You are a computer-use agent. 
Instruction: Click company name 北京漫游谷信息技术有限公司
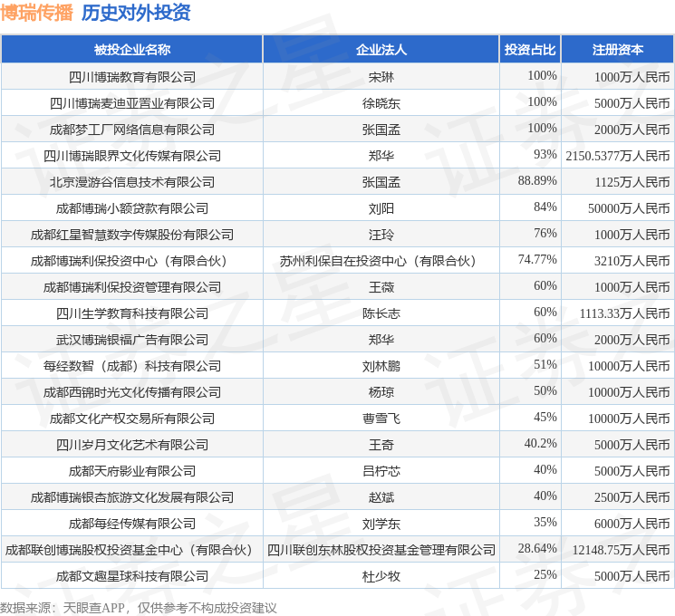click(x=132, y=182)
